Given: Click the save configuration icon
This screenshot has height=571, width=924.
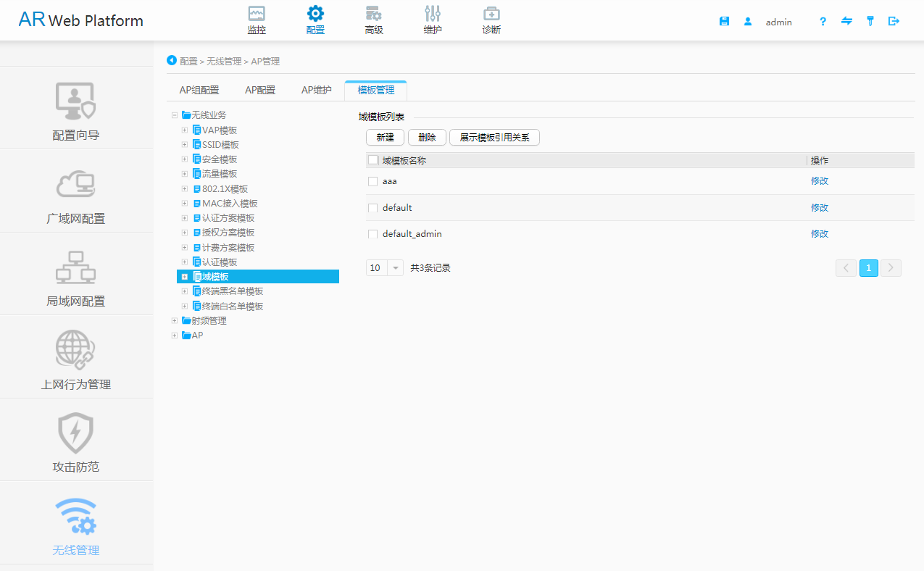Looking at the screenshot, I should coord(724,21).
